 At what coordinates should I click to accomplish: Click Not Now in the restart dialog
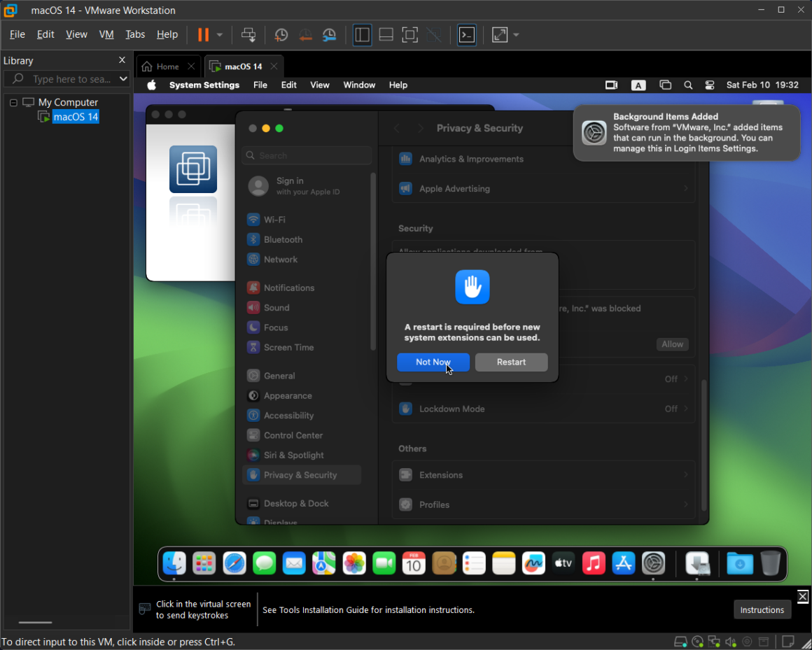coord(433,362)
